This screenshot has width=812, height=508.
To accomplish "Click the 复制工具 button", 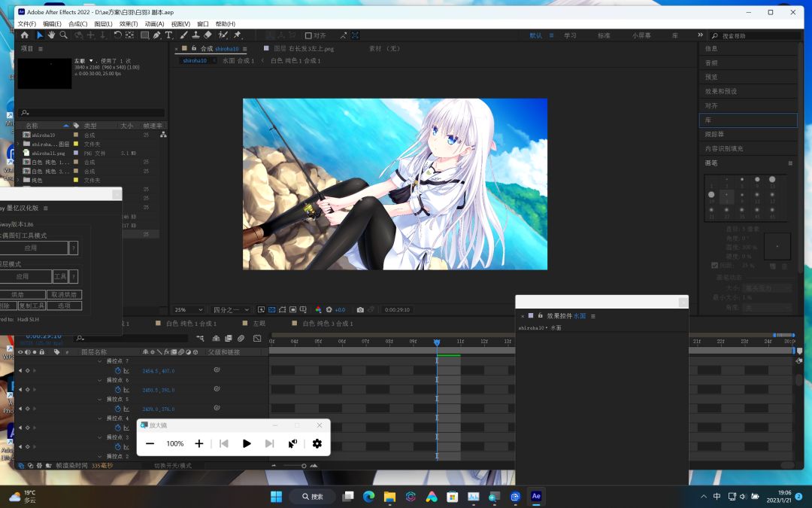I will click(32, 306).
